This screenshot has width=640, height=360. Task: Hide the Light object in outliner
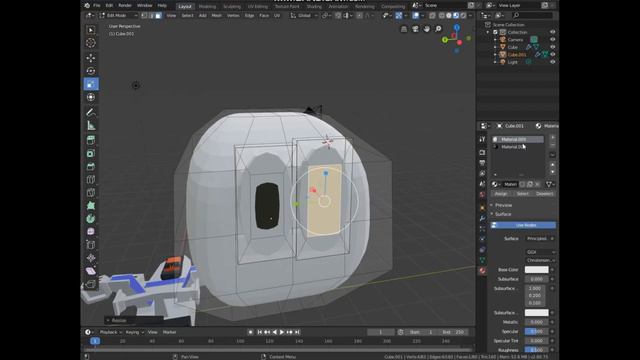(x=553, y=62)
